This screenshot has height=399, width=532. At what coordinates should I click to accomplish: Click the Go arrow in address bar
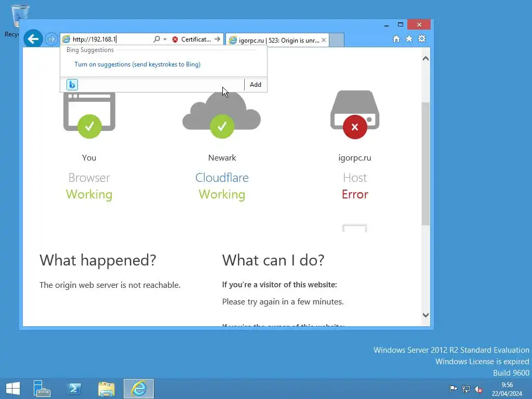(218, 39)
